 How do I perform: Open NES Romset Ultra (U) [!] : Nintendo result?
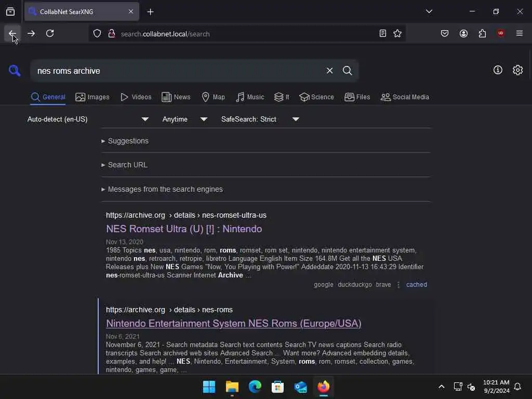pos(184,229)
